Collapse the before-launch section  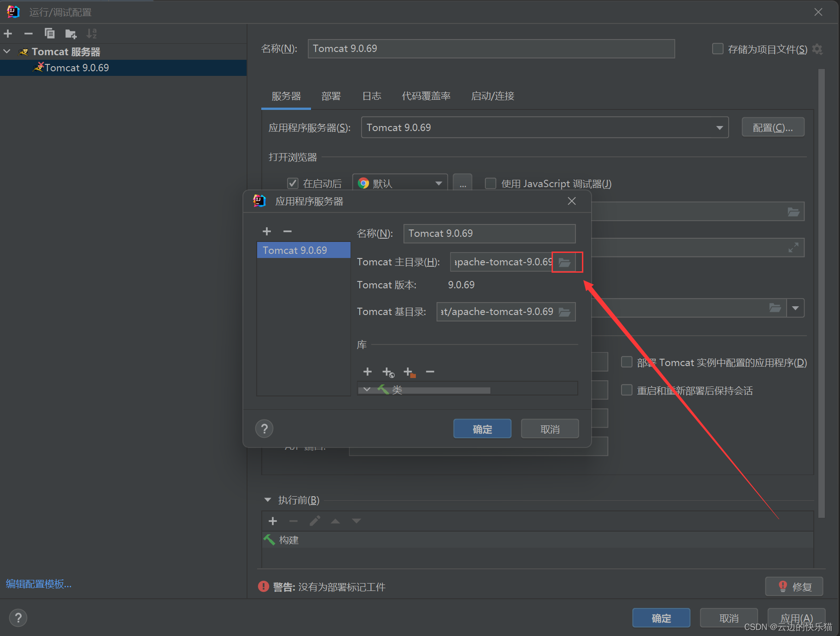coord(268,500)
